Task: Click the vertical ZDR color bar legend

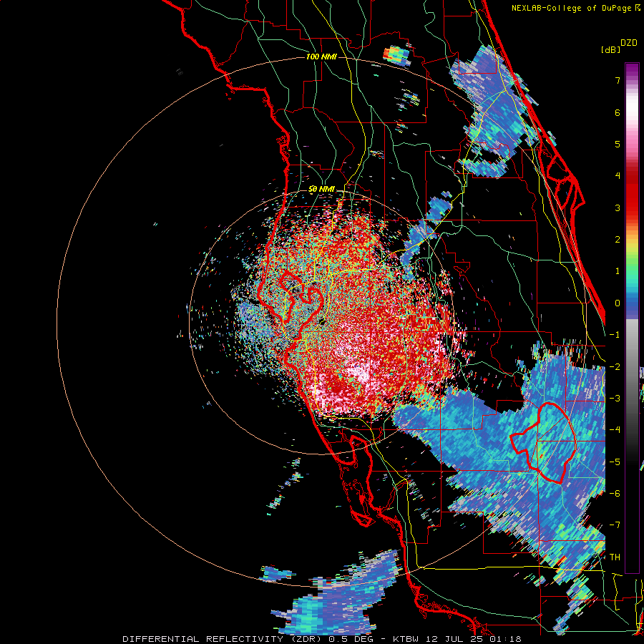Action: click(632, 318)
